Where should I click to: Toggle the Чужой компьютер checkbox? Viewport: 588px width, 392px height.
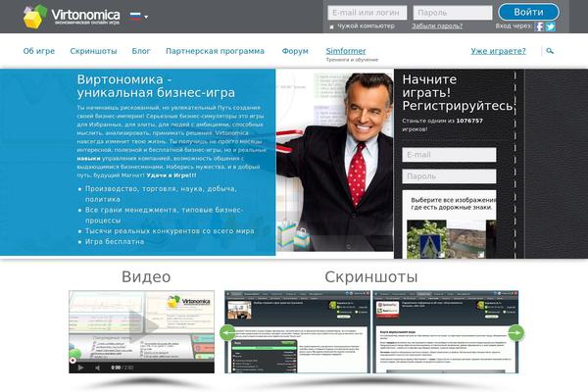(331, 26)
